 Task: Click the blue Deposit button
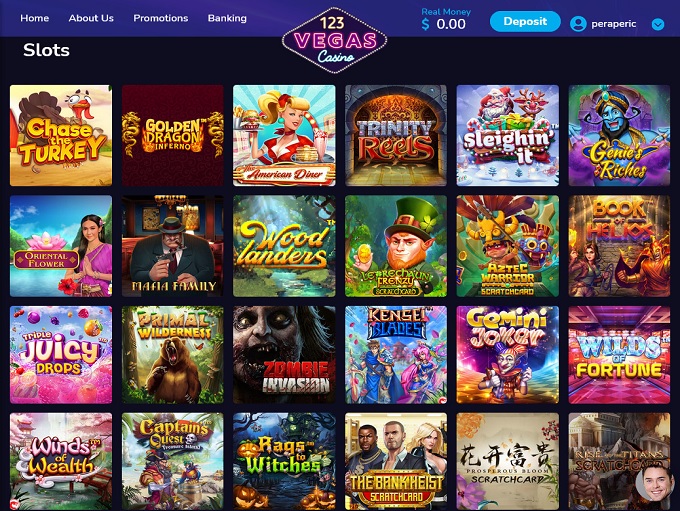[525, 21]
